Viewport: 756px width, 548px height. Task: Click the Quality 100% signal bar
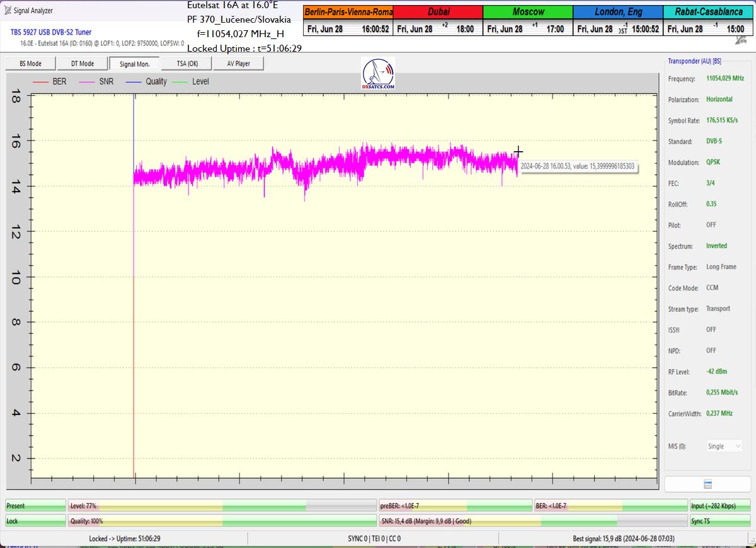pos(222,521)
